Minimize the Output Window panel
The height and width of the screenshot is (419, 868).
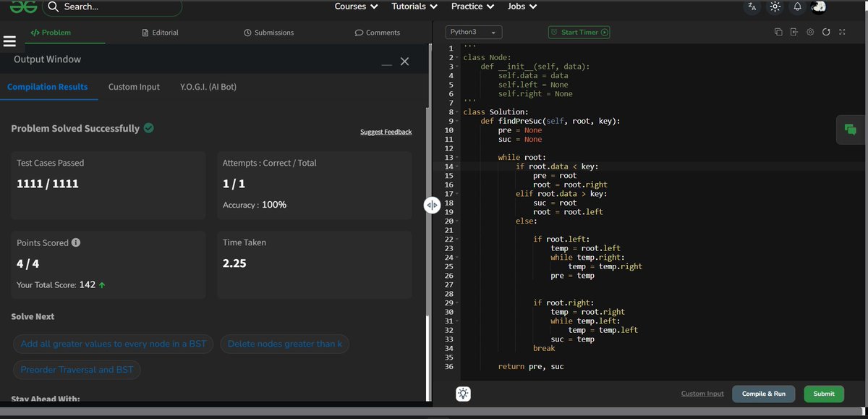[387, 65]
